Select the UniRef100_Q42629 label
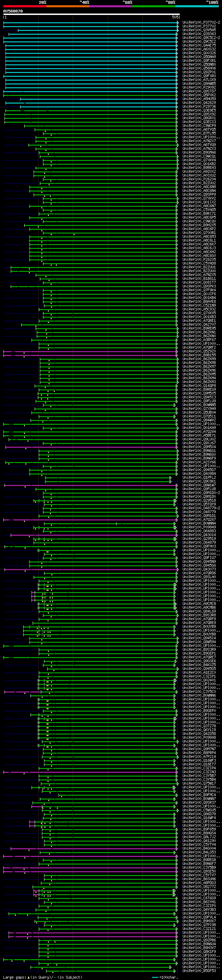This screenshot has width=222, height=980. 199,103
